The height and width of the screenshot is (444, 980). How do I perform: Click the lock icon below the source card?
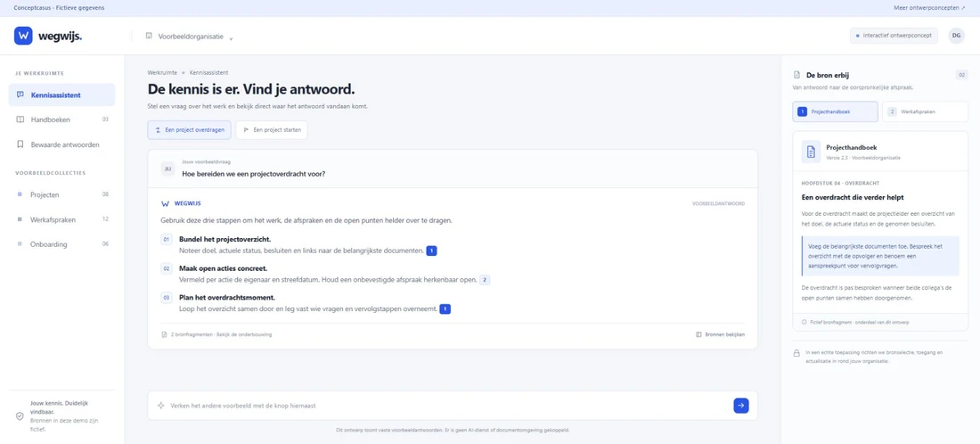[x=796, y=353]
